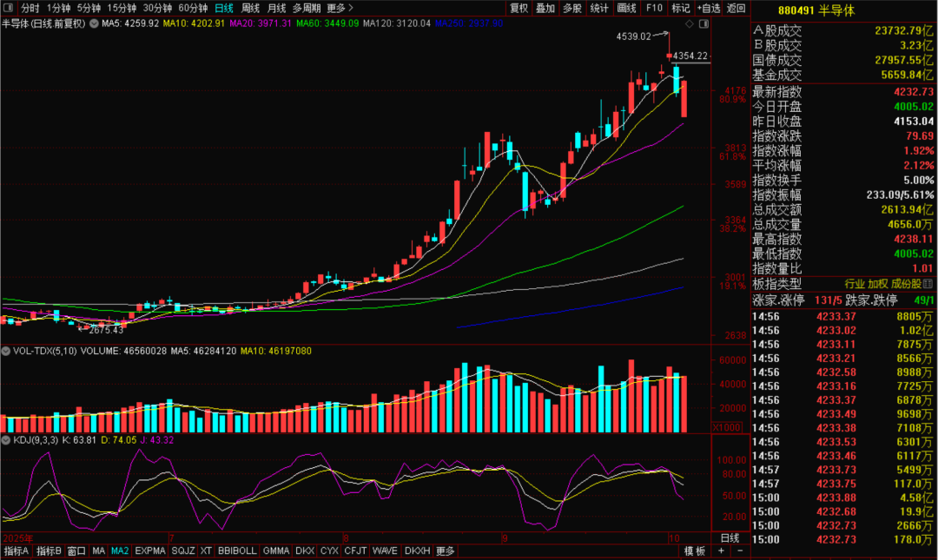The image size is (938, 560).
Task: Click the 4539.02 high price marker
Action: (x=633, y=36)
